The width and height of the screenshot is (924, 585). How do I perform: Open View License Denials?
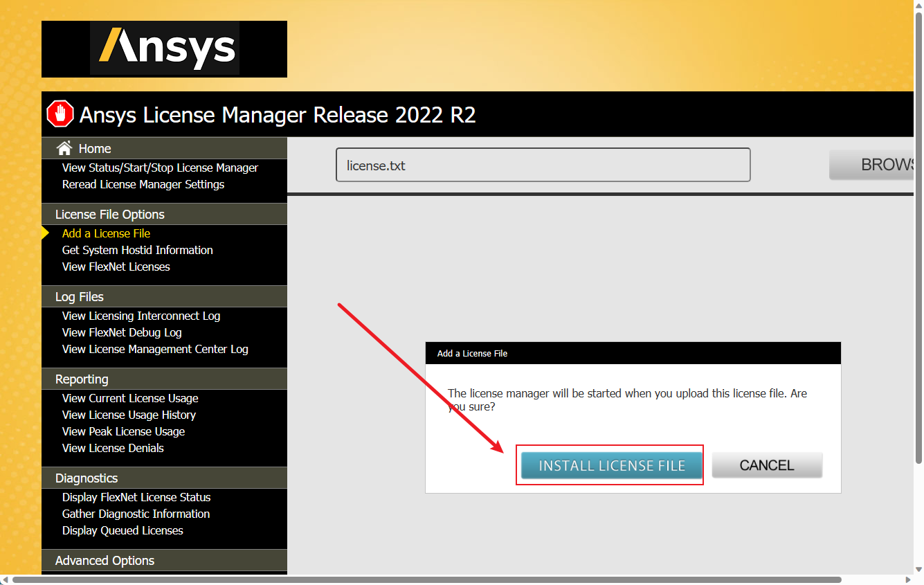[x=113, y=448]
